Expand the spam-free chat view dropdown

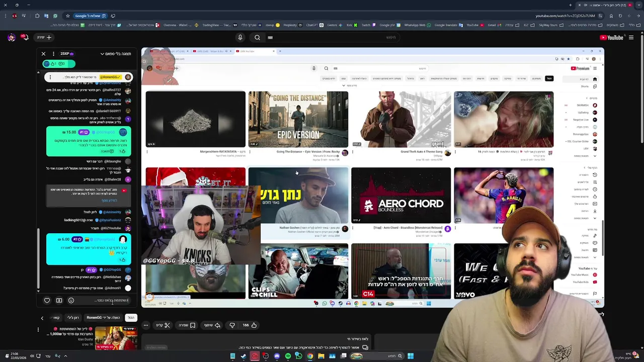click(x=115, y=54)
